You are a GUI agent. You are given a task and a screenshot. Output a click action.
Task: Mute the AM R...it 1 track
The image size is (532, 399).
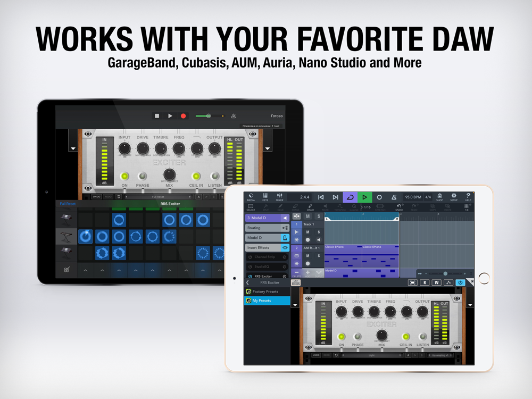pyautogui.click(x=307, y=256)
